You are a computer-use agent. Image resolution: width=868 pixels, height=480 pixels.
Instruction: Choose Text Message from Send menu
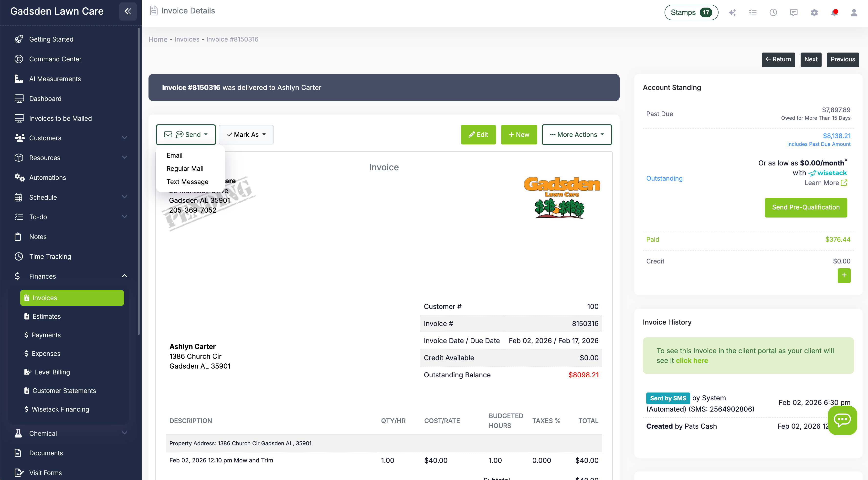(187, 182)
